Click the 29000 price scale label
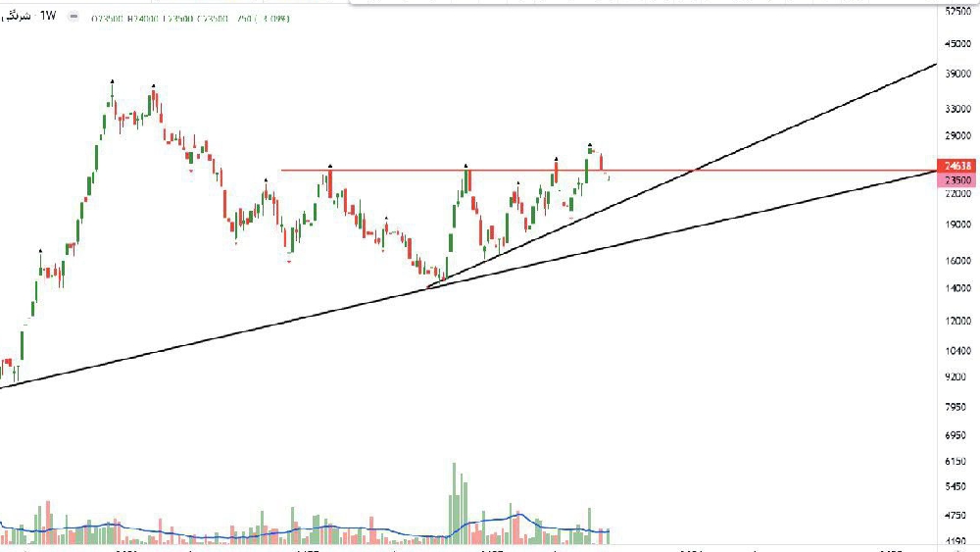The width and height of the screenshot is (980, 552). pos(958,135)
